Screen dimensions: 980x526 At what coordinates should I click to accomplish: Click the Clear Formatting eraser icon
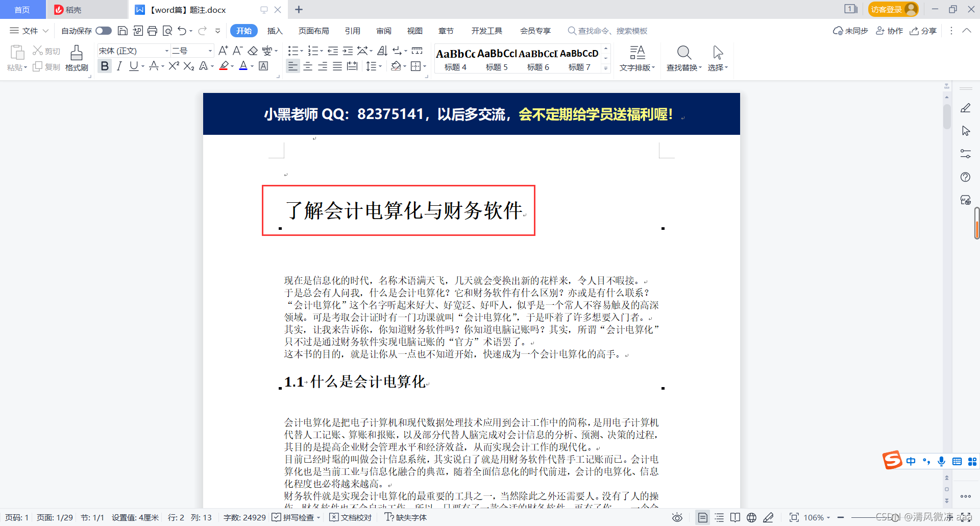(x=253, y=50)
